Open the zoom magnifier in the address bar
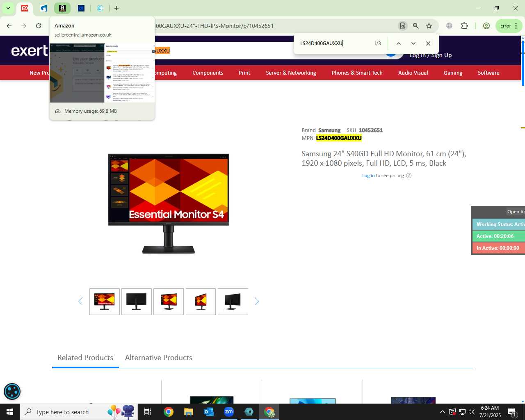The height and width of the screenshot is (420, 525). tap(416, 26)
